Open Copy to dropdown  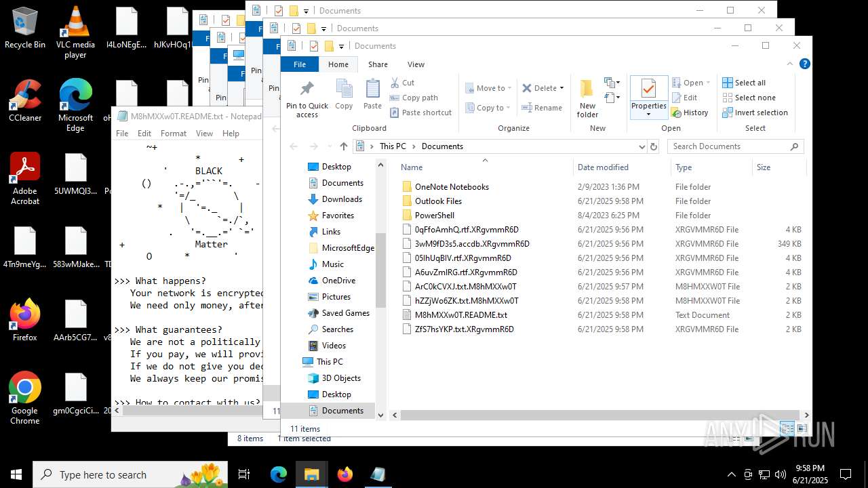pos(489,108)
